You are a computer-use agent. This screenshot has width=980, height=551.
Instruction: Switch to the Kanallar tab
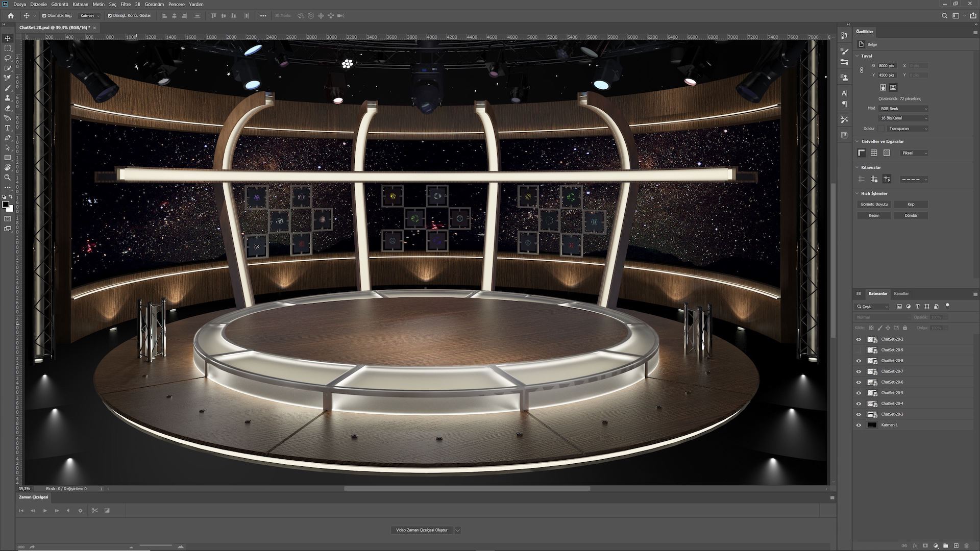coord(901,293)
